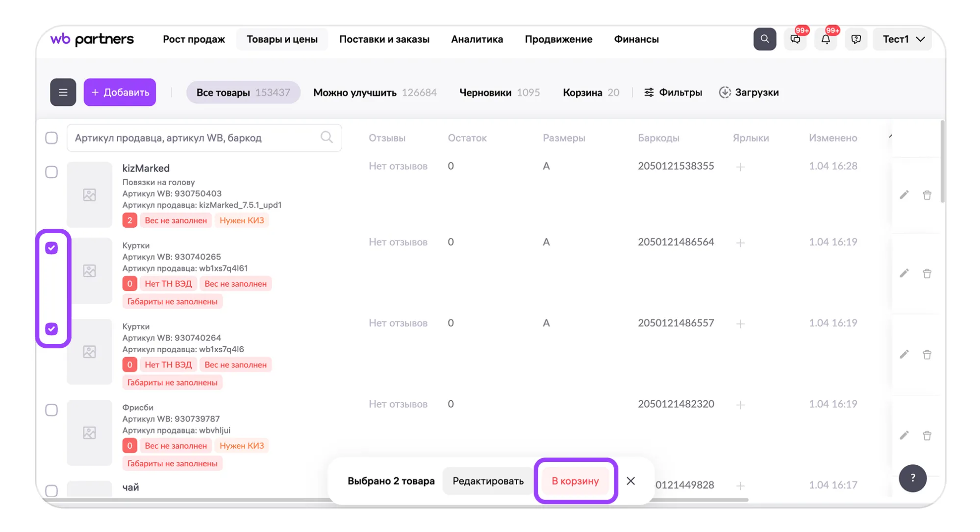This screenshot has height=532, width=980.
Task: Add label plus for barcode 2050121482320
Action: (740, 405)
